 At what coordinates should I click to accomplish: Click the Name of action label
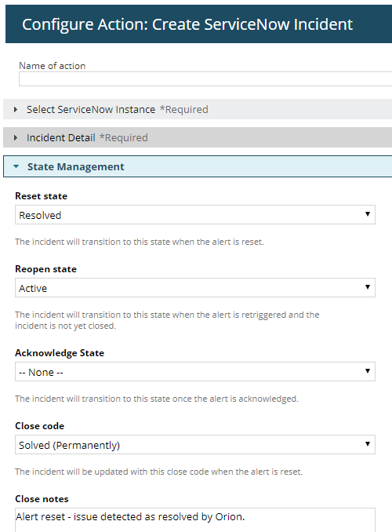(x=53, y=65)
